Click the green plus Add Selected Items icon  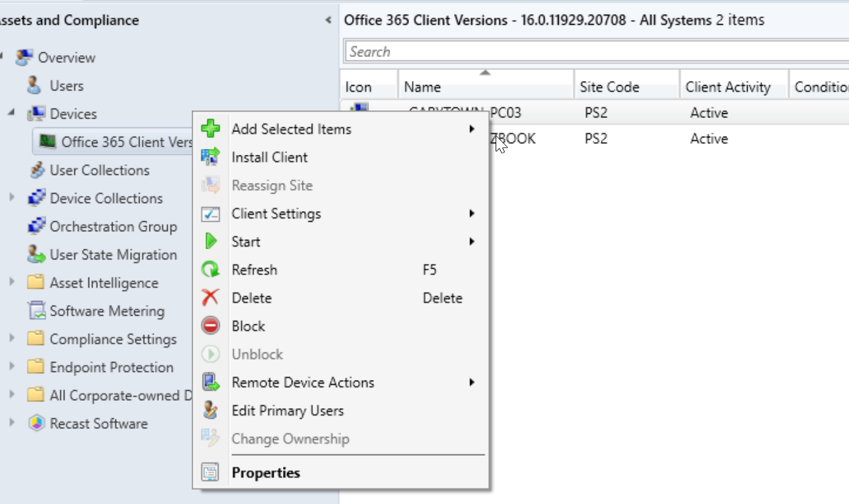(x=211, y=129)
